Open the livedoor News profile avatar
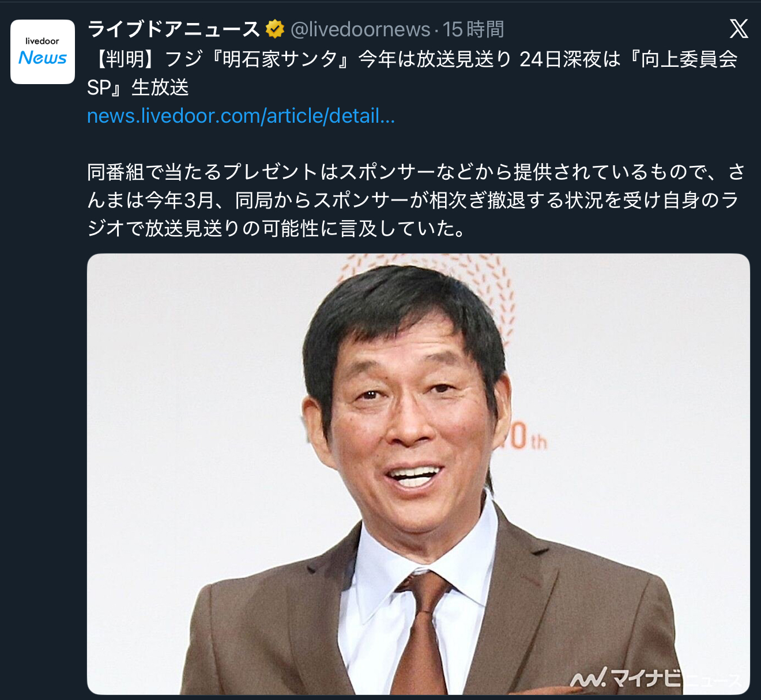 point(43,52)
